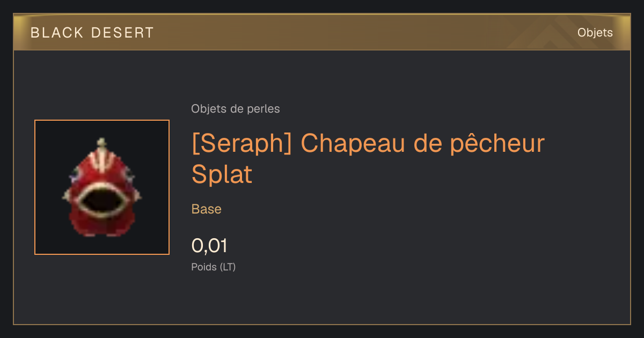Click the [Seraph] Chapeau de pêcheur title line
Image resolution: width=644 pixels, height=338 pixels.
368,143
